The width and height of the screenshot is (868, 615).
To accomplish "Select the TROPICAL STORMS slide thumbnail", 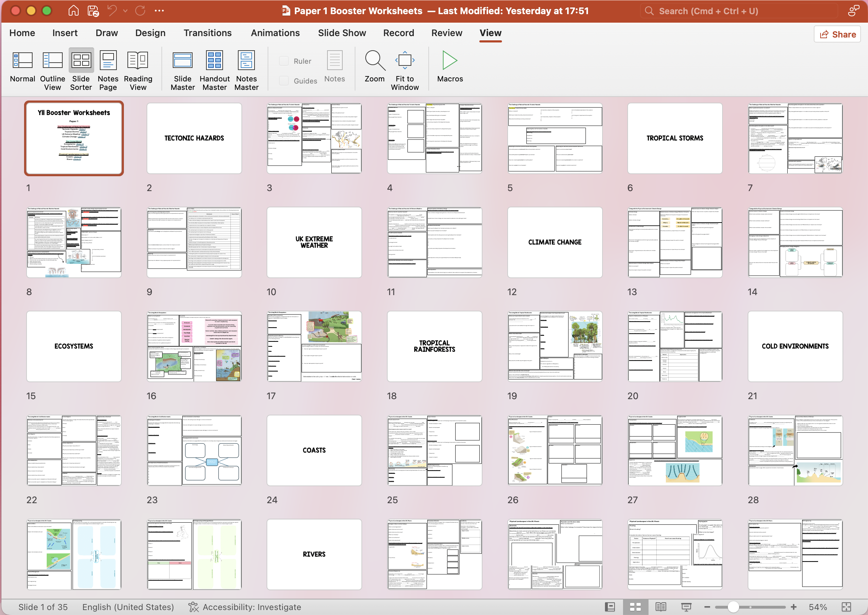I will 674,138.
